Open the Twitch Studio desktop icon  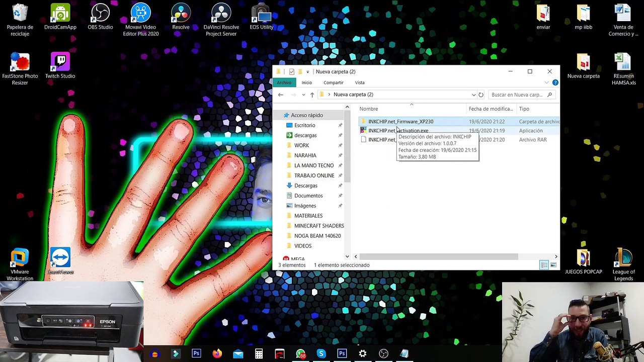60,66
